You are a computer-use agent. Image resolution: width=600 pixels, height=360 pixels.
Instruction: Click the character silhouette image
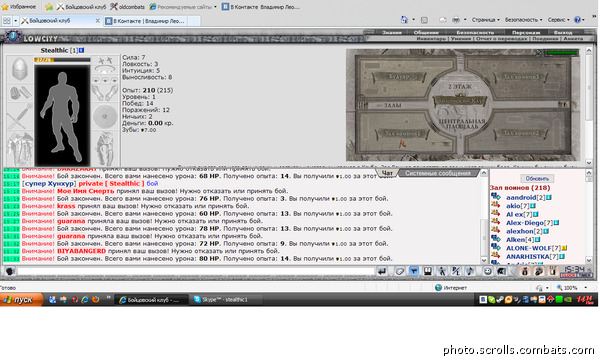tap(62, 116)
